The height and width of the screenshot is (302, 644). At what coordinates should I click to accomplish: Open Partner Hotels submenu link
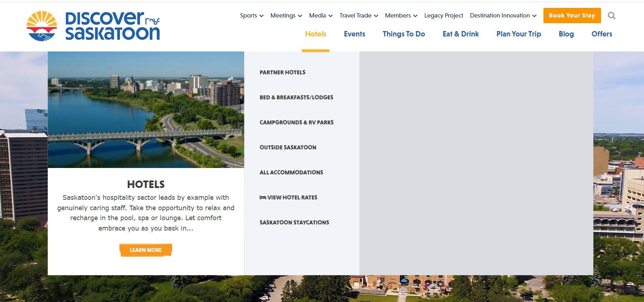(x=282, y=72)
